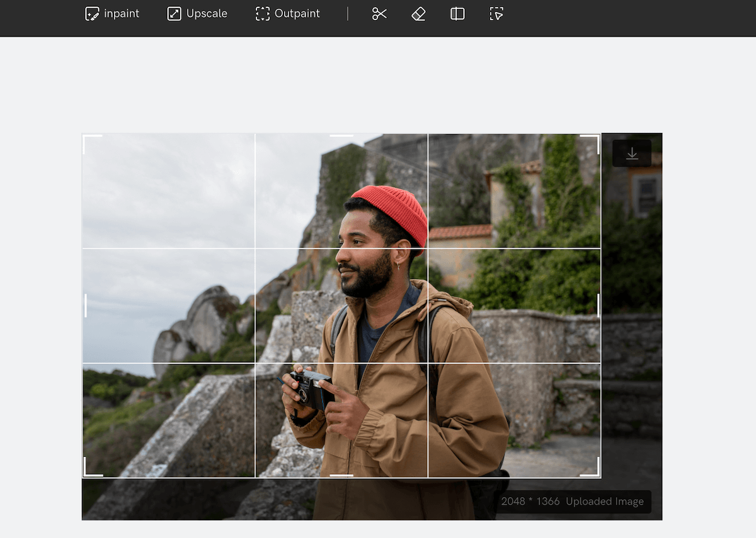
Task: Download the uploaded image
Action: (631, 152)
